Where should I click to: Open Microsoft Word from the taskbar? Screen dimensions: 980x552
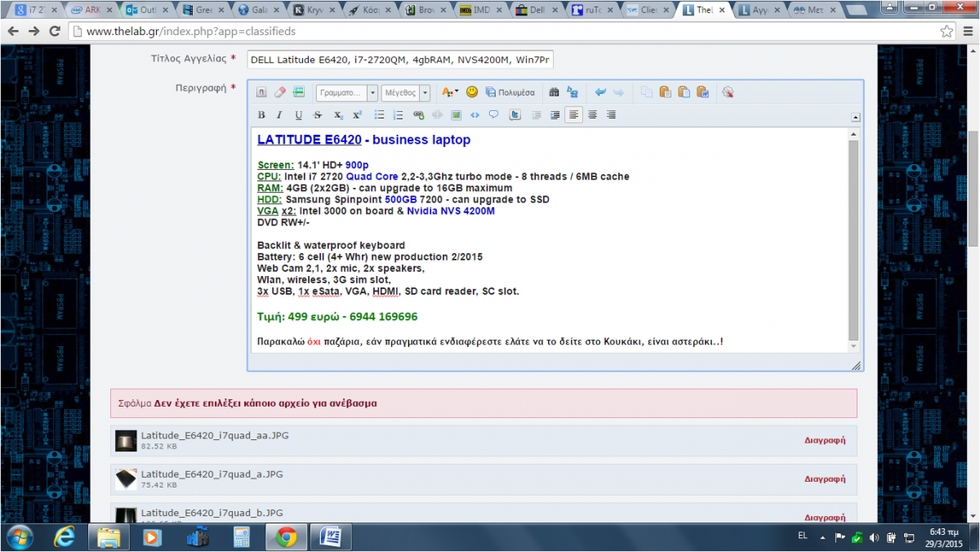pyautogui.click(x=330, y=537)
